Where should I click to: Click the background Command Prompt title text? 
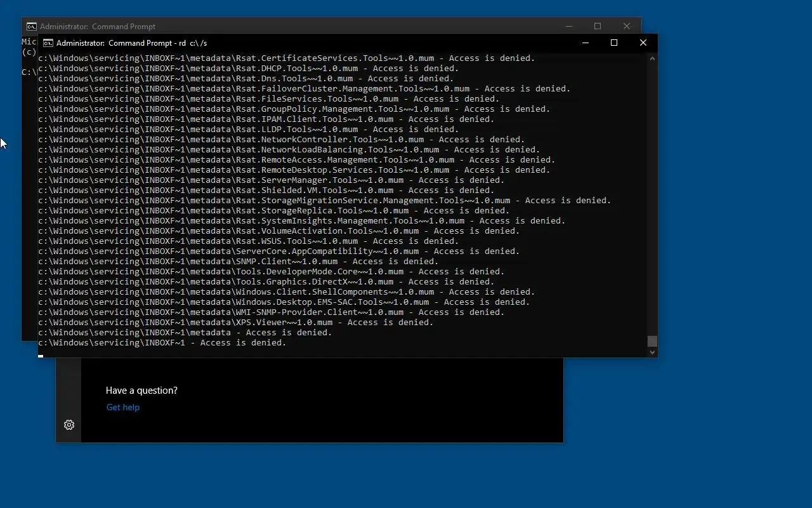(x=98, y=27)
